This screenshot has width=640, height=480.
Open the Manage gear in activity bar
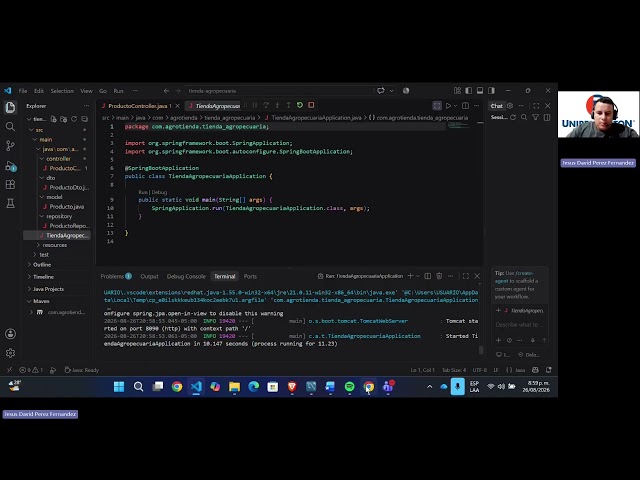[10, 353]
